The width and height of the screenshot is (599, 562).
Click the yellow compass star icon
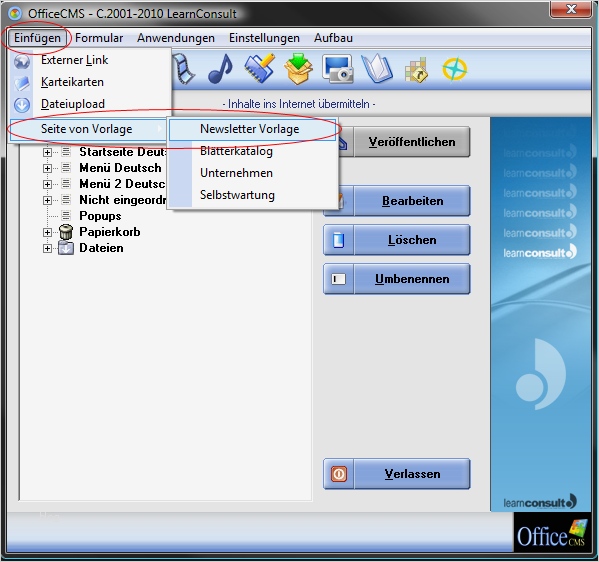point(455,69)
